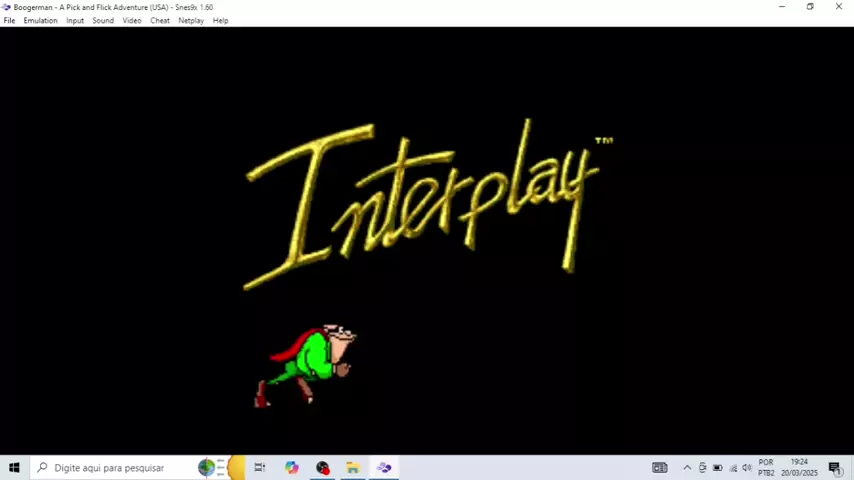Click the Snes9x taskbar icon
Viewport: 854px width, 480px height.
[383, 467]
